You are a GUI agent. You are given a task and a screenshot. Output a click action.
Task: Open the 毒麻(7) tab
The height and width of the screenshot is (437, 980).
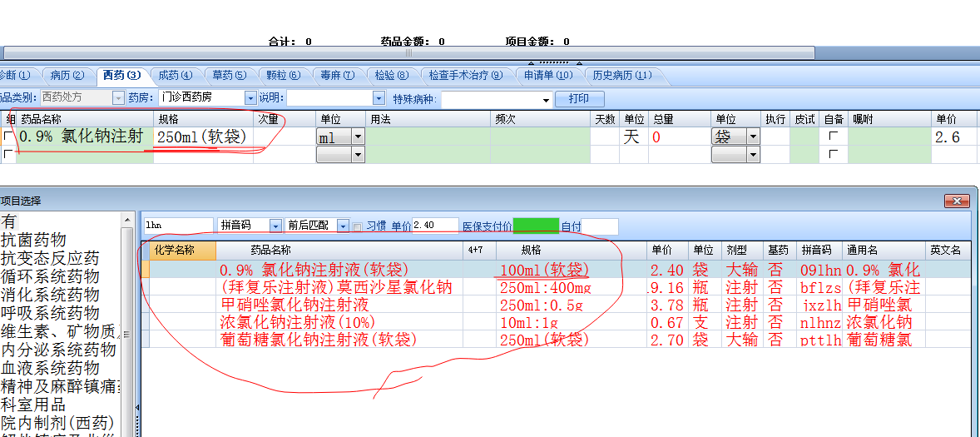coord(338,76)
